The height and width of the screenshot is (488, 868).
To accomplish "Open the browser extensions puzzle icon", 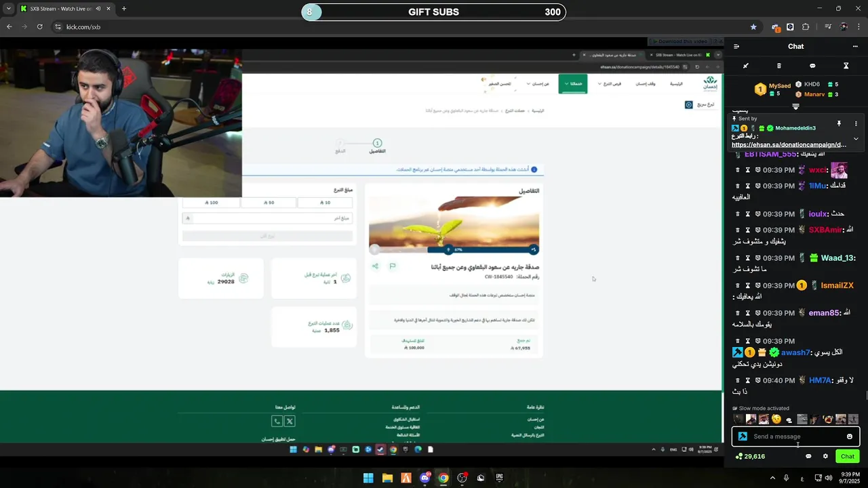I will click(x=806, y=27).
